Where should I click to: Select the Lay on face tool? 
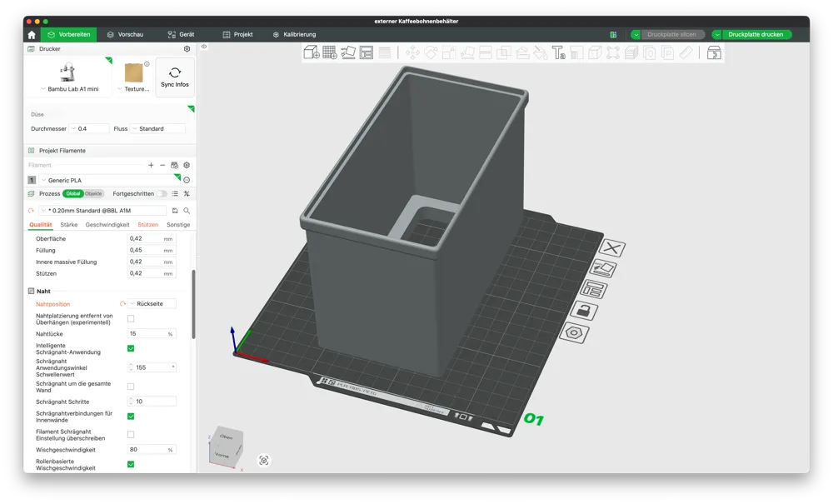point(467,52)
